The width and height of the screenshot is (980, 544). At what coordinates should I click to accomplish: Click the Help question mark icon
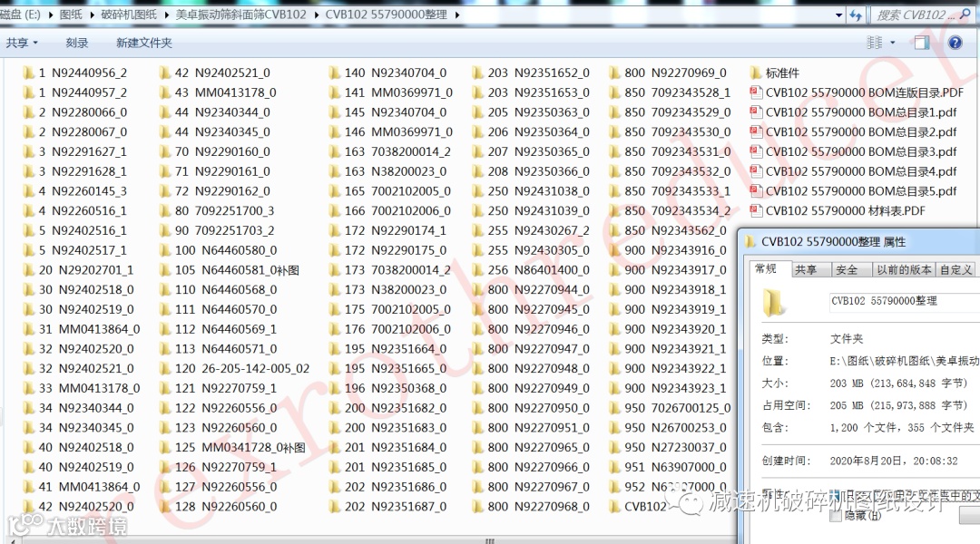point(955,43)
